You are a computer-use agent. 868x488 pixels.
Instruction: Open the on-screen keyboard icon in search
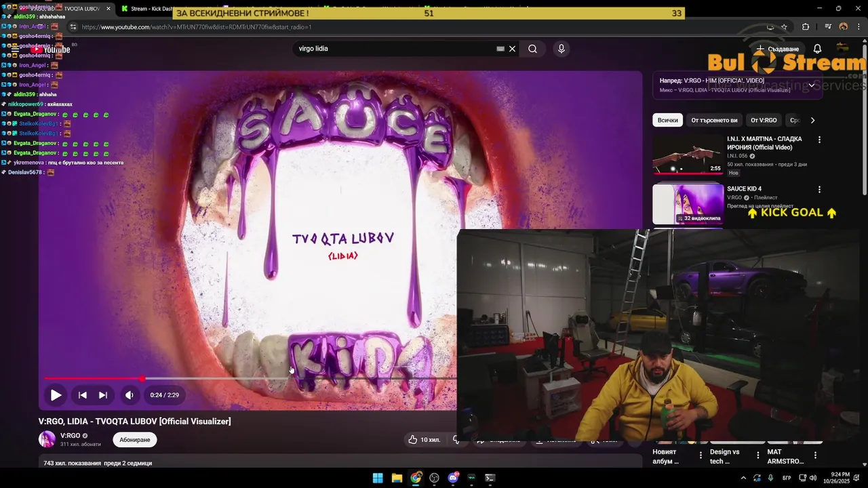(x=500, y=49)
